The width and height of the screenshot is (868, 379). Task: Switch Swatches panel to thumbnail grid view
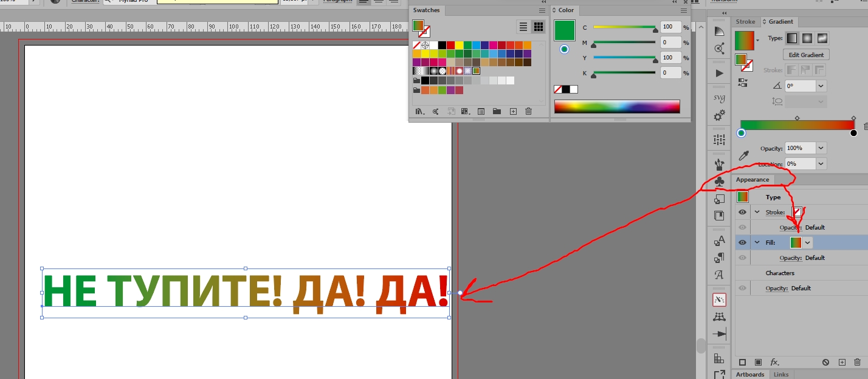[x=539, y=27]
